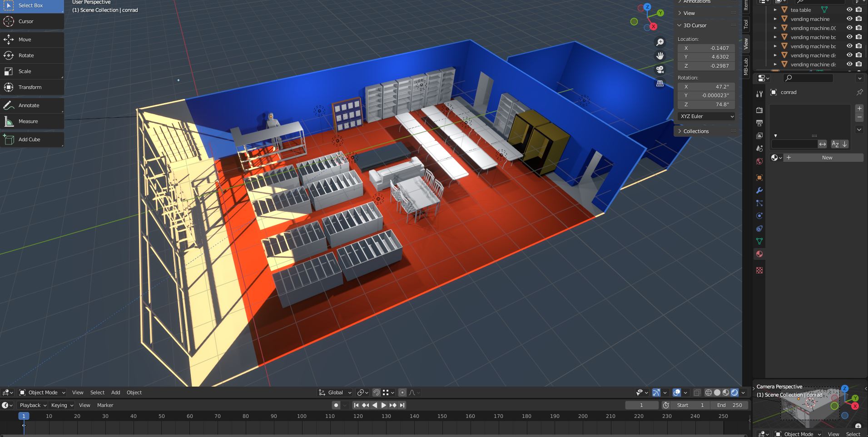Switch to solid viewport shading

coord(717,392)
